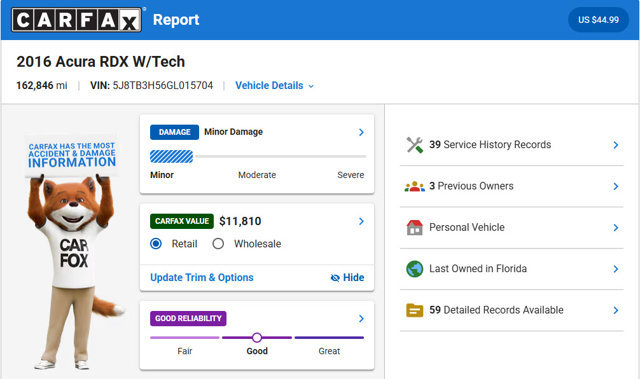640x379 pixels.
Task: Click the reliability slider circle marker
Action: click(x=257, y=338)
